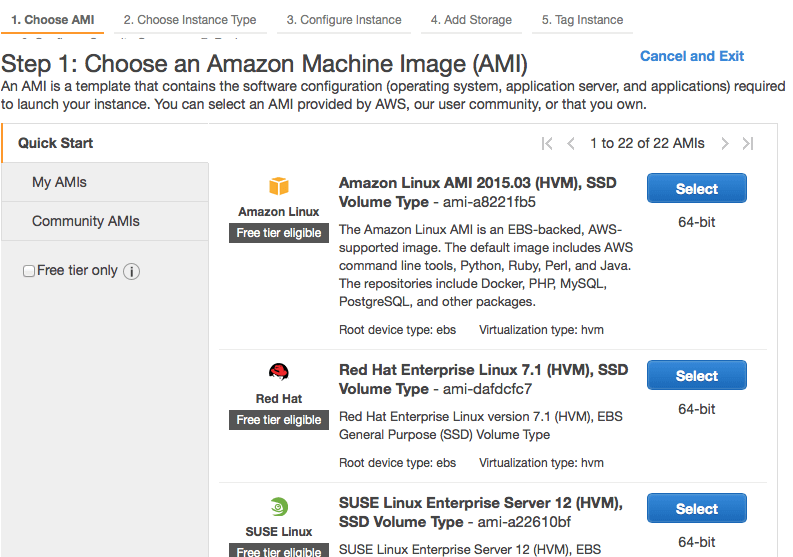This screenshot has height=557, width=793.
Task: Click the Free tier only info icon
Action: [131, 271]
